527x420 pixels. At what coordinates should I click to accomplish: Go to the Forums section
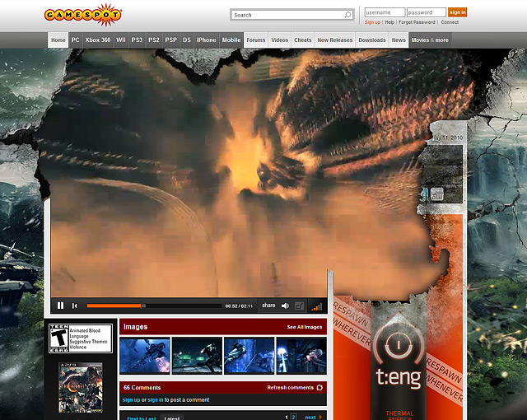256,40
